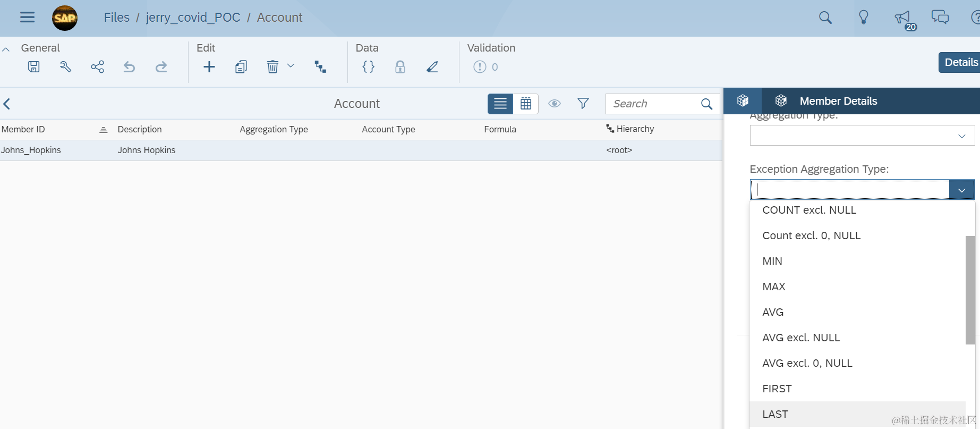Delete member with trash icon
The image size is (980, 429).
coord(272,66)
